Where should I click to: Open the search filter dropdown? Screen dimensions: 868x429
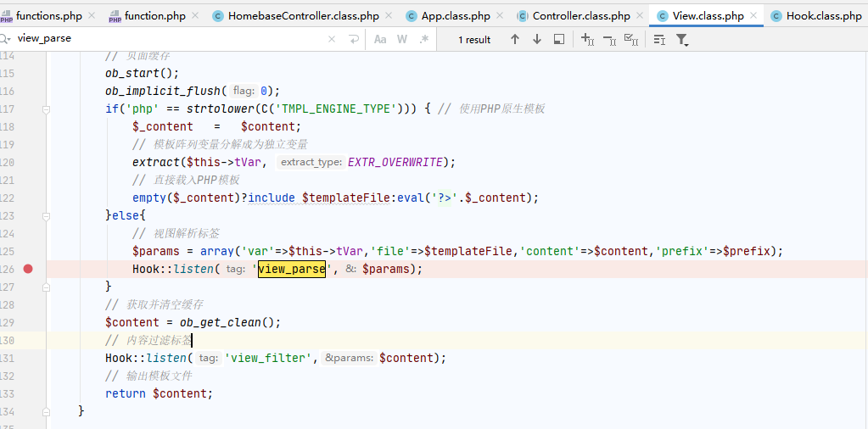pyautogui.click(x=682, y=39)
